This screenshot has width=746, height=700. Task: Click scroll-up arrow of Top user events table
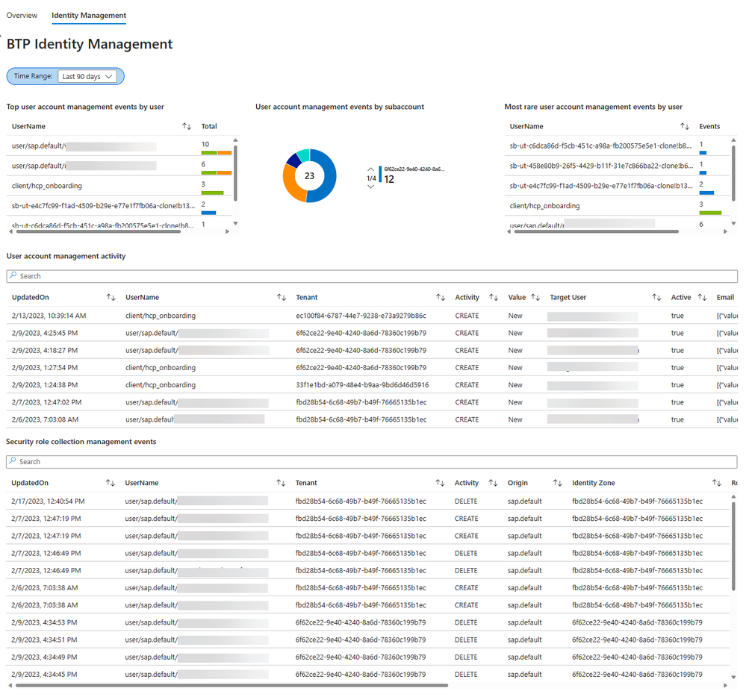coord(235,140)
